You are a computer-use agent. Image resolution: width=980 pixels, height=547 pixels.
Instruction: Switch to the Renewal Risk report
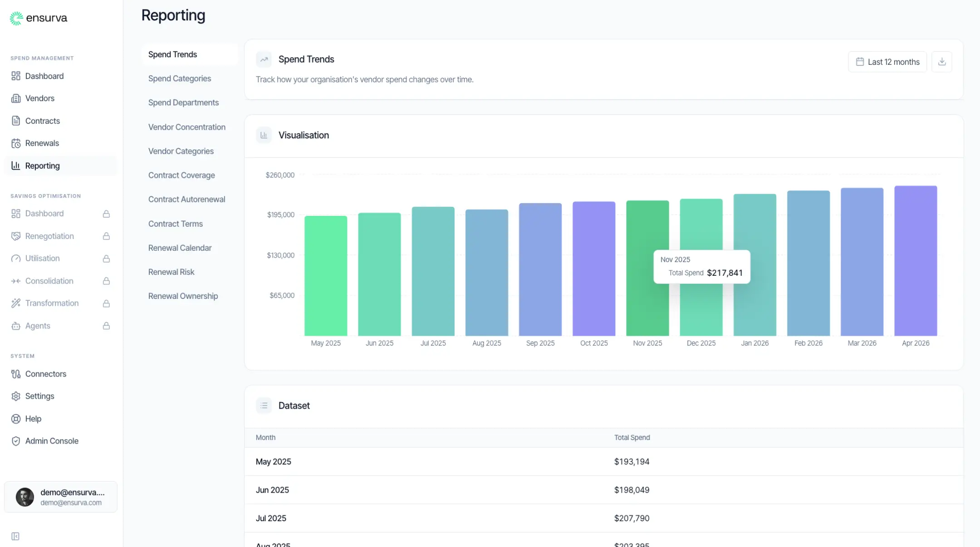[x=171, y=272]
